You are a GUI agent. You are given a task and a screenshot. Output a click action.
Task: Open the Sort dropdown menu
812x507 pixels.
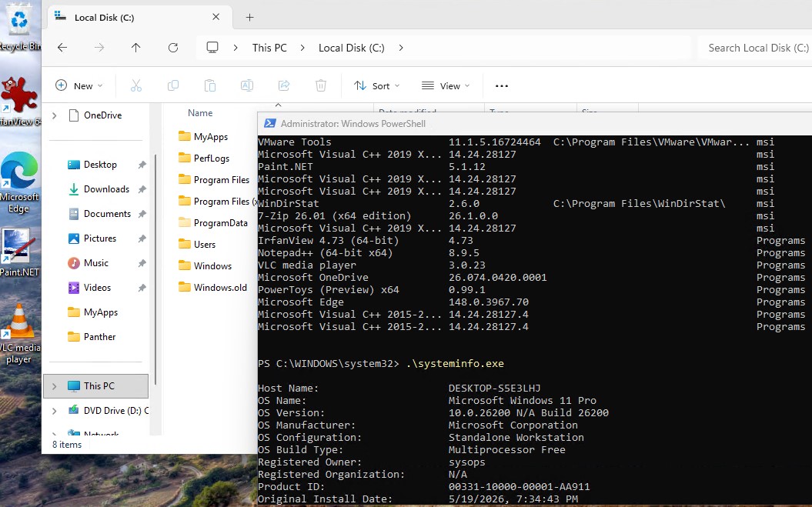[376, 85]
